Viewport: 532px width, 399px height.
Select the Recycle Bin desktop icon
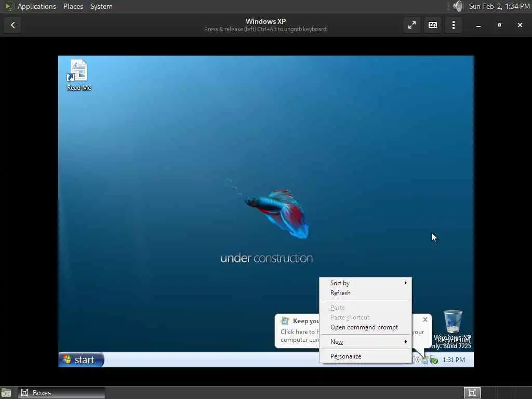click(x=453, y=326)
